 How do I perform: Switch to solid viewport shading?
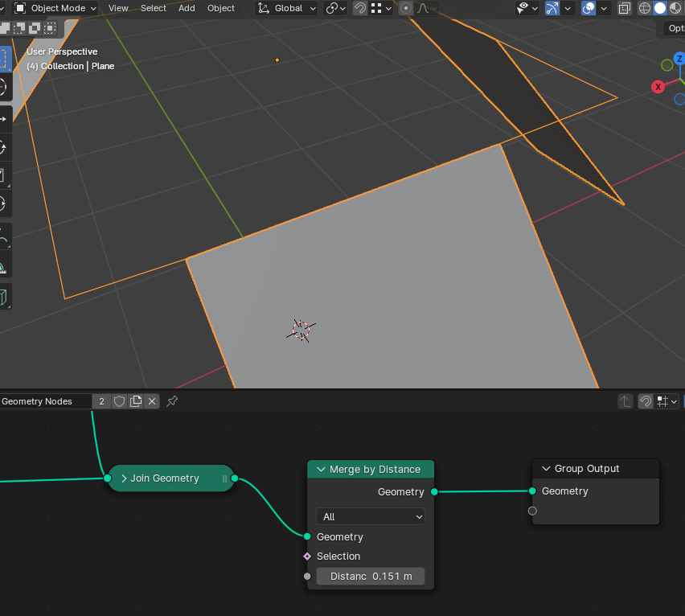[659, 8]
